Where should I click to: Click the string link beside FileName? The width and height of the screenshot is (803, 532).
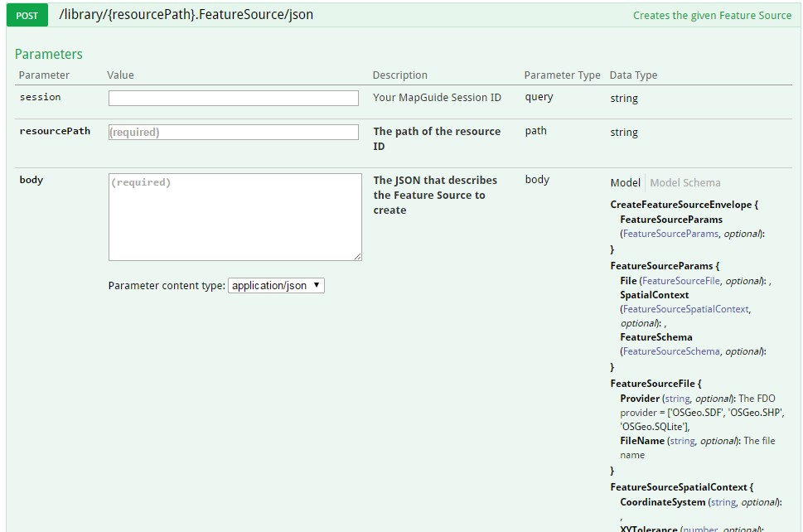coord(683,440)
